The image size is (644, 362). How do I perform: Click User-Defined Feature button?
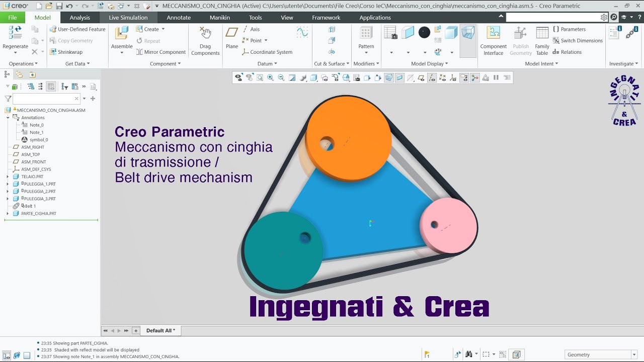[x=77, y=29]
